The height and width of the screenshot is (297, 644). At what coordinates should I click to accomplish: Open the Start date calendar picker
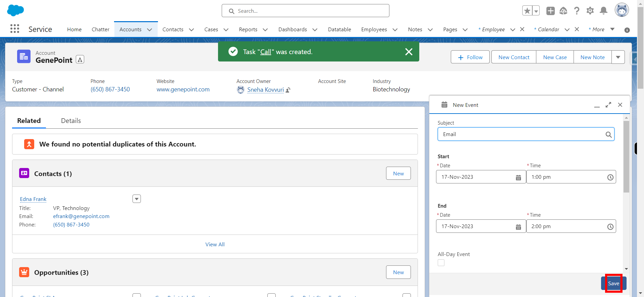click(518, 177)
